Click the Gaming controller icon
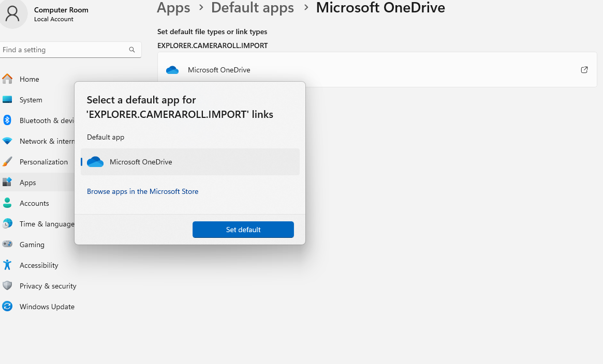Image resolution: width=603 pixels, height=364 pixels. click(x=7, y=244)
